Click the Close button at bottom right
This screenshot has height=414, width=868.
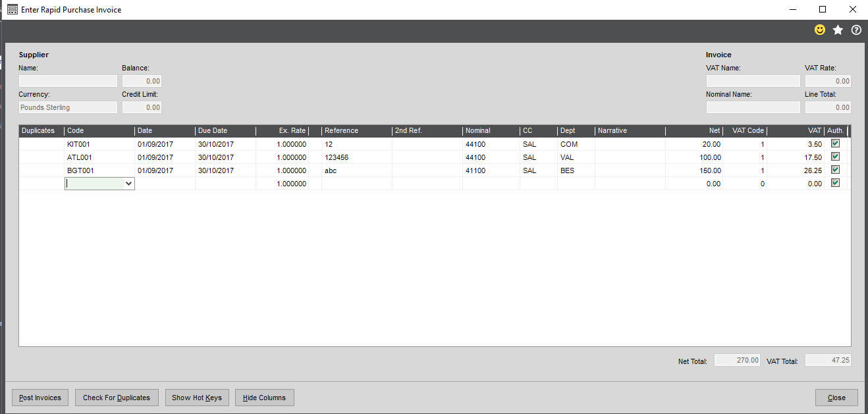click(836, 398)
